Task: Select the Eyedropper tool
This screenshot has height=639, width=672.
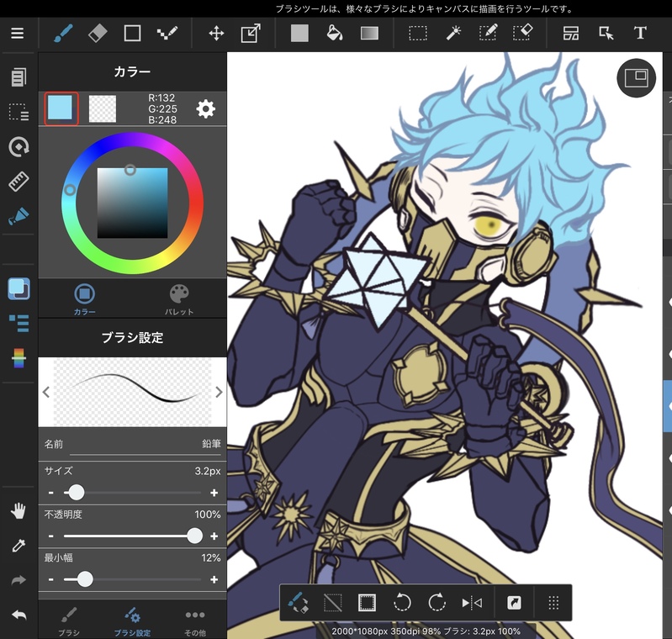Action: [x=19, y=546]
